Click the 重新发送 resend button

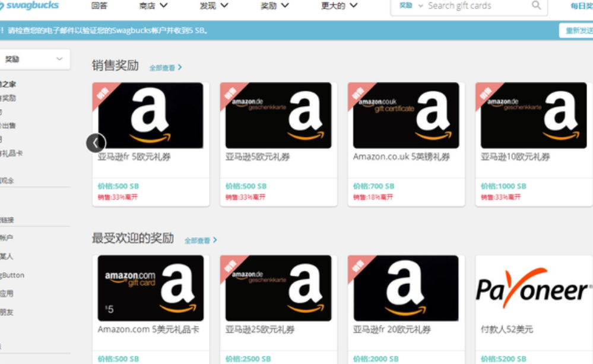(576, 31)
